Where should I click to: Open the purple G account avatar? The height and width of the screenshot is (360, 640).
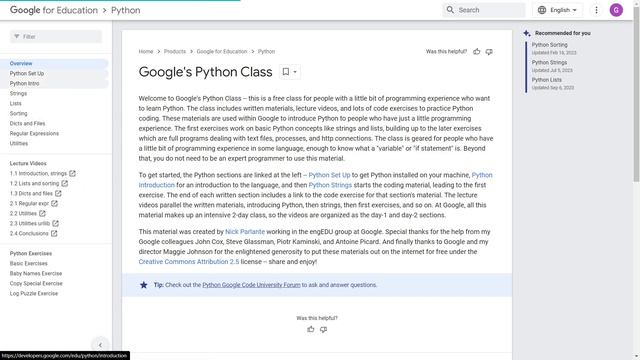coord(616,10)
